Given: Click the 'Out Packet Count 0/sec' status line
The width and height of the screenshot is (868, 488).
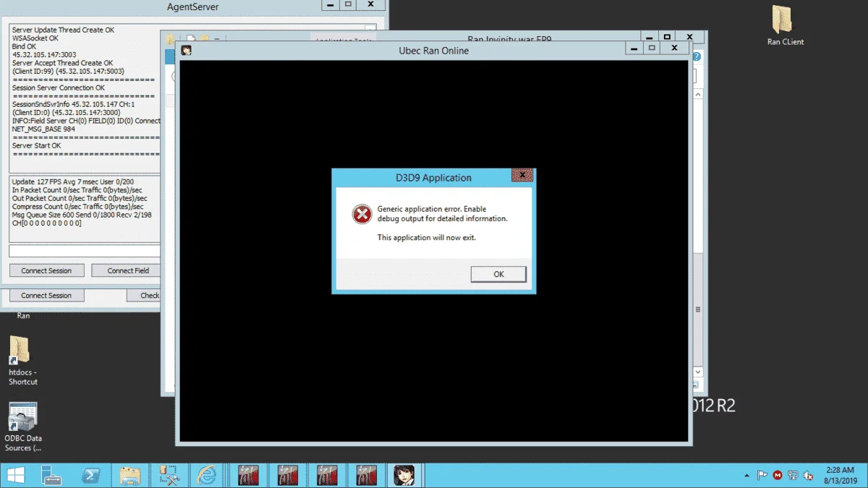Looking at the screenshot, I should tap(80, 198).
